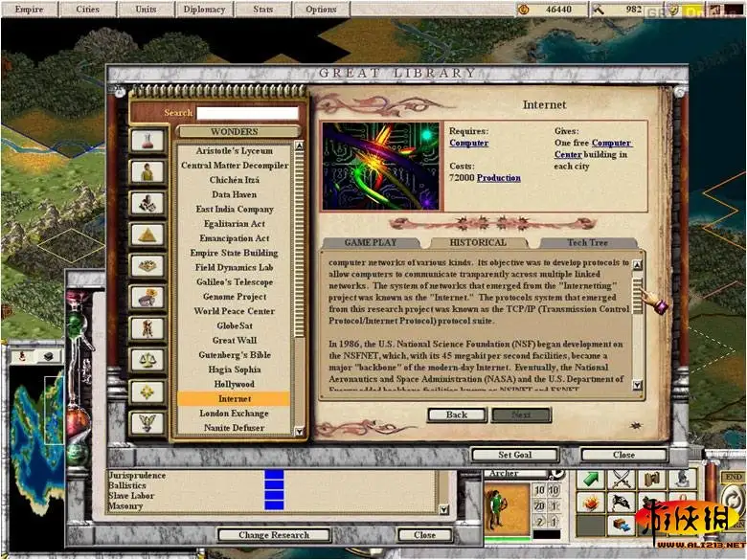747x560 pixels.
Task: Open the map tile improvements category
Action: point(147,266)
